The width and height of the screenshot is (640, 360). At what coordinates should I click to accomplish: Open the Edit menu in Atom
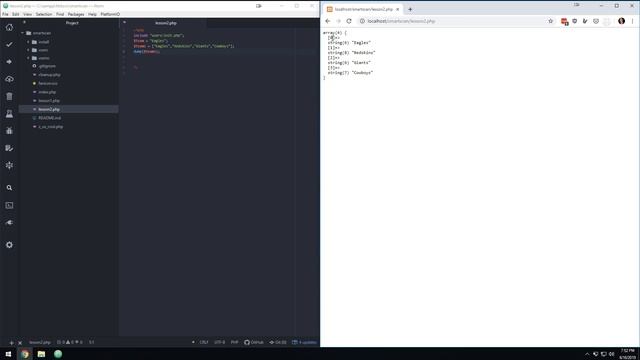[x=16, y=14]
